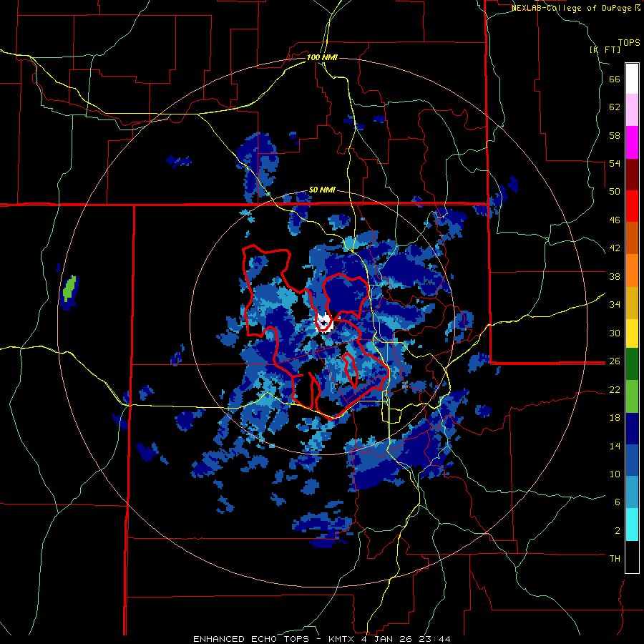Click legend value "18"
Image resolution: width=644 pixels, height=644 pixels.
tap(615, 418)
